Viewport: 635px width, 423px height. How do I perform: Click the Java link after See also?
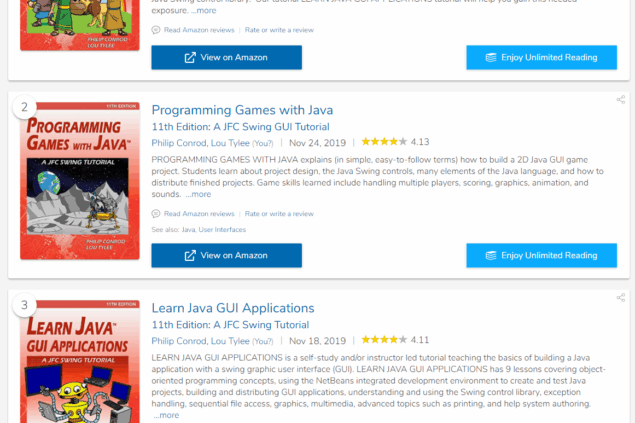[x=188, y=230]
